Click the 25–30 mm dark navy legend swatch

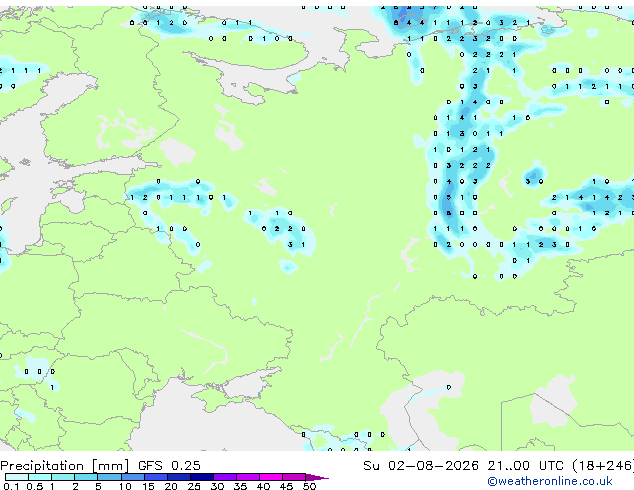pos(202,477)
